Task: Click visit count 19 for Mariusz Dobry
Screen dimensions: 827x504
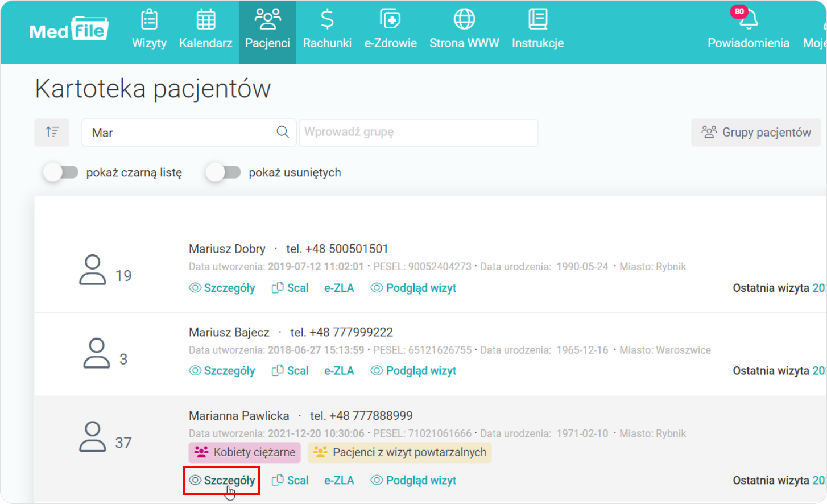Action: coord(123,276)
